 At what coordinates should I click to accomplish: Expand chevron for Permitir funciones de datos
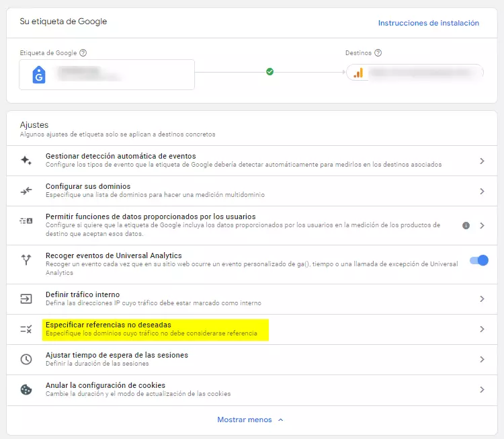point(482,225)
